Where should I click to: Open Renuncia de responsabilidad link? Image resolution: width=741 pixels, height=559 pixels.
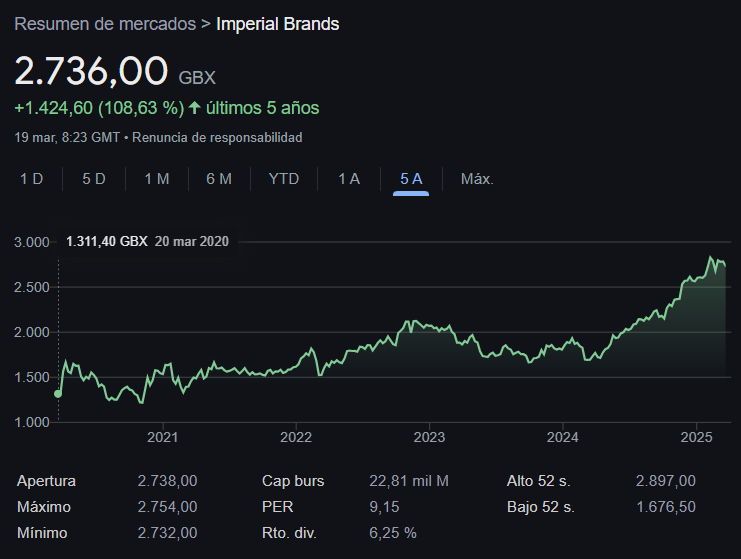click(x=217, y=138)
